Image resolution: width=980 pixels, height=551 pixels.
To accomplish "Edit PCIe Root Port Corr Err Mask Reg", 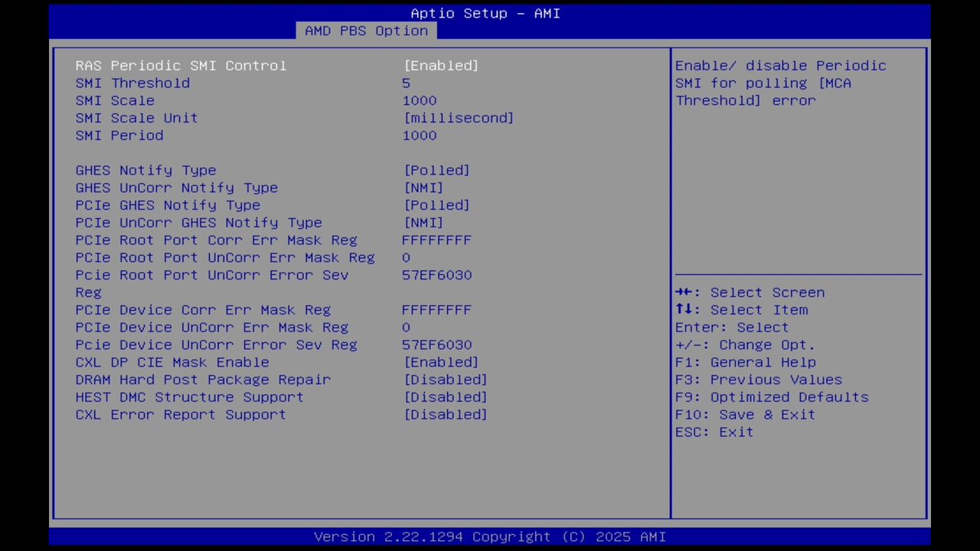I will (436, 240).
